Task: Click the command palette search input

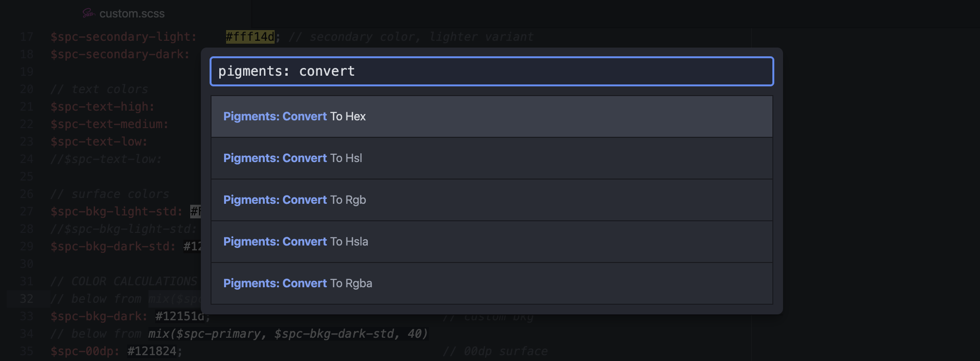Action: [491, 71]
